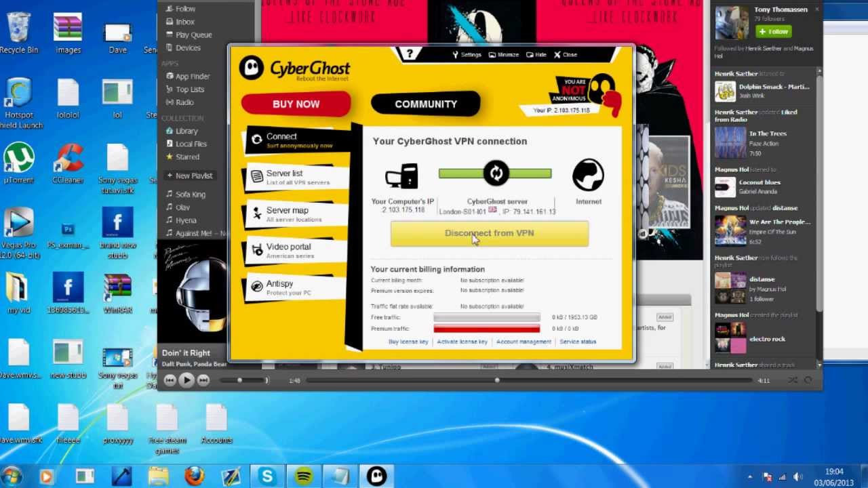Toggle repeat in Spotify player

808,380
